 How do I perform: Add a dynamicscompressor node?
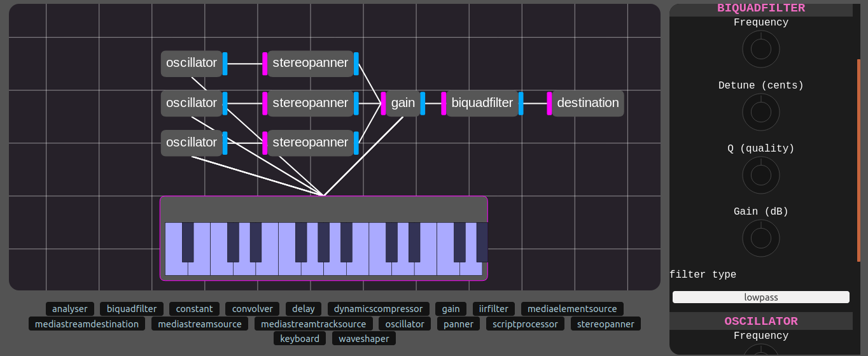pyautogui.click(x=379, y=309)
